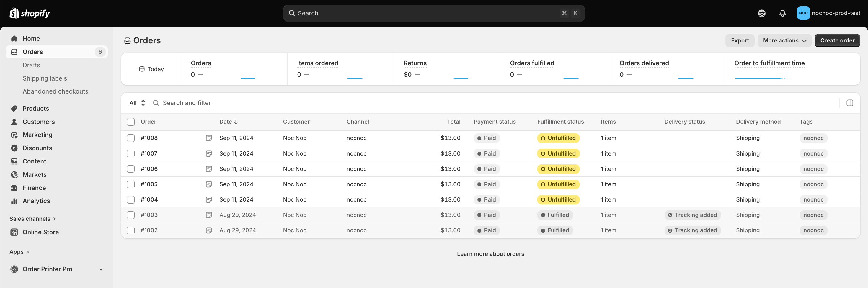Screen dimensions: 868x288
Task: Click the Products tag icon
Action: 14,109
